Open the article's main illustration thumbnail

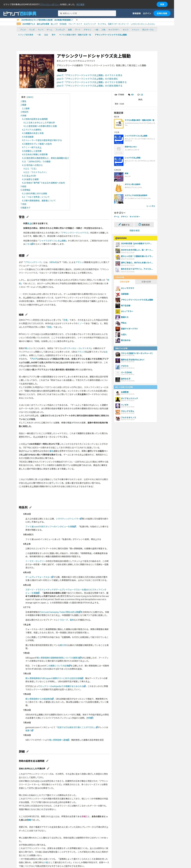pos(37,71)
